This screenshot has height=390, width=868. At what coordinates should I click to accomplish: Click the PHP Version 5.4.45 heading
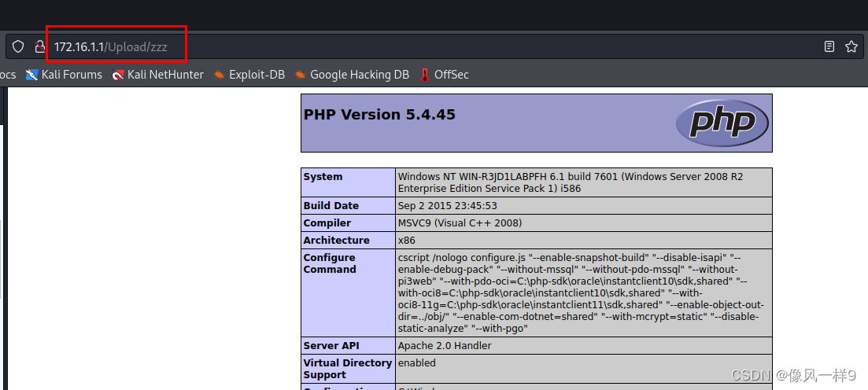[x=379, y=115]
